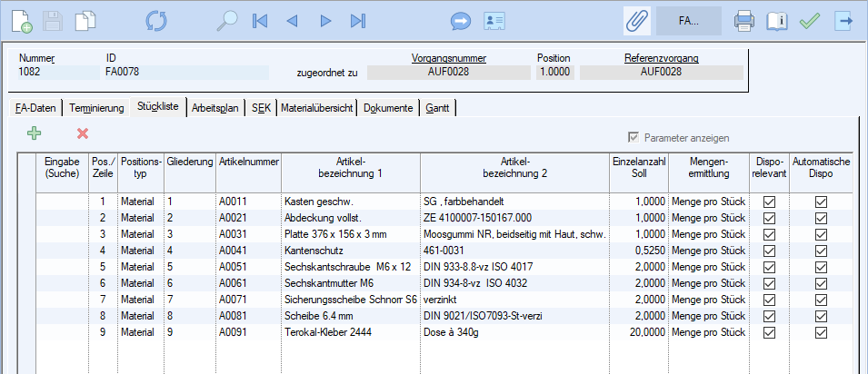868x374 pixels.
Task: Add a row with green plus
Action: [35, 133]
